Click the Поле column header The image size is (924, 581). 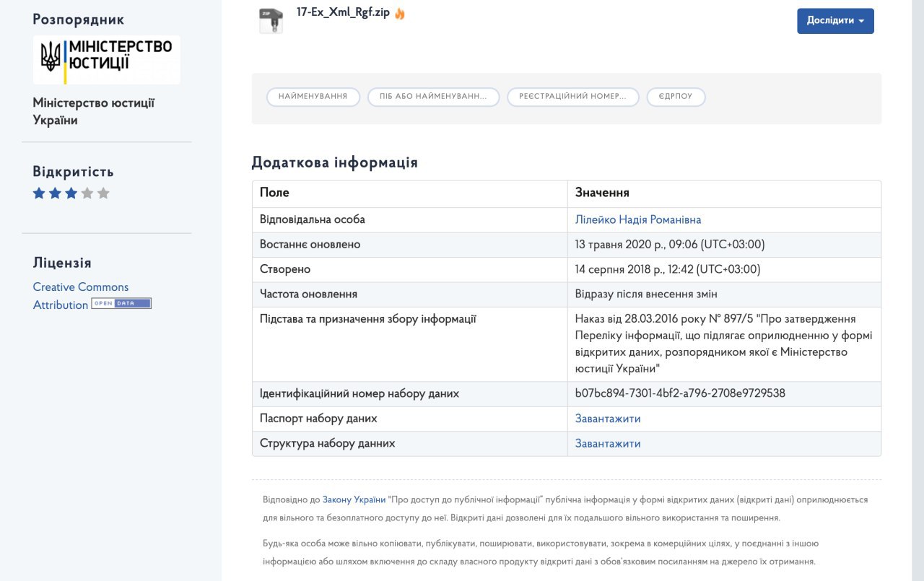click(x=274, y=193)
